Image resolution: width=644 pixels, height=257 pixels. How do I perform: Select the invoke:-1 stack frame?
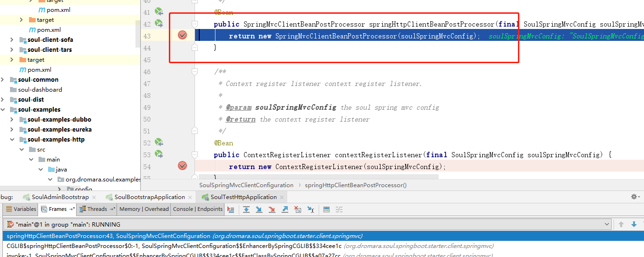pos(322,255)
